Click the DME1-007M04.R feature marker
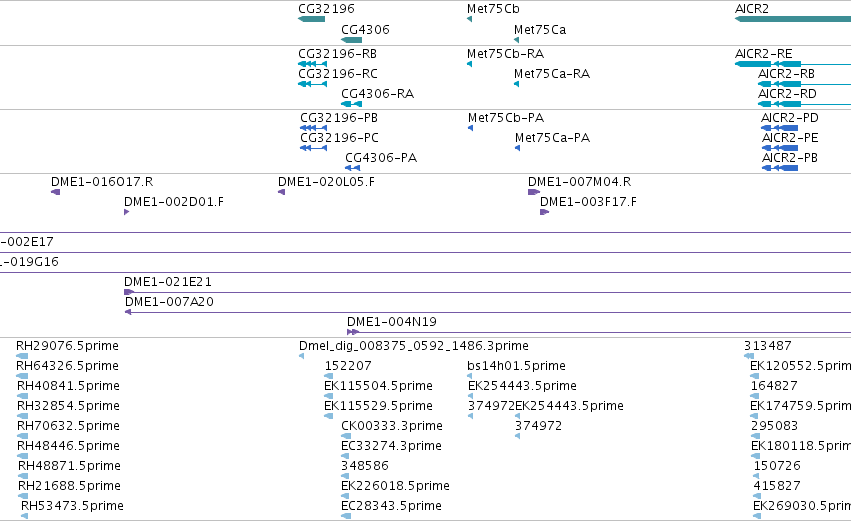 coord(534,192)
